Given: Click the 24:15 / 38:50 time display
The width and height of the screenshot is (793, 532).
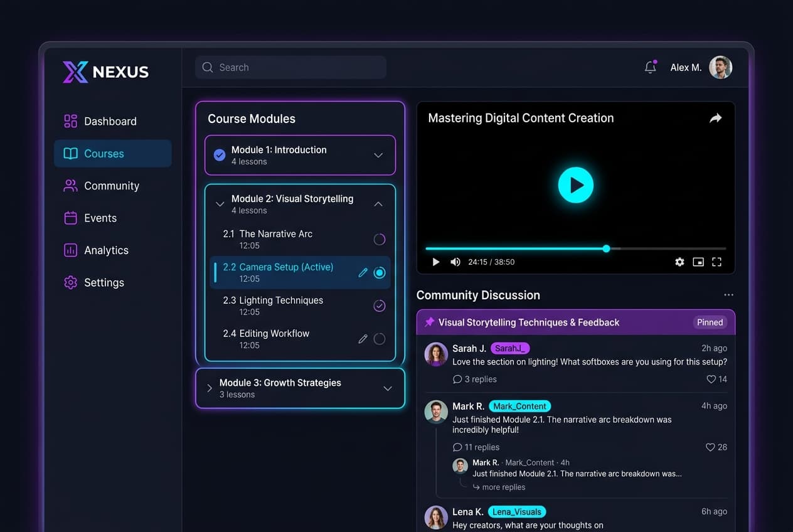Looking at the screenshot, I should (x=491, y=262).
